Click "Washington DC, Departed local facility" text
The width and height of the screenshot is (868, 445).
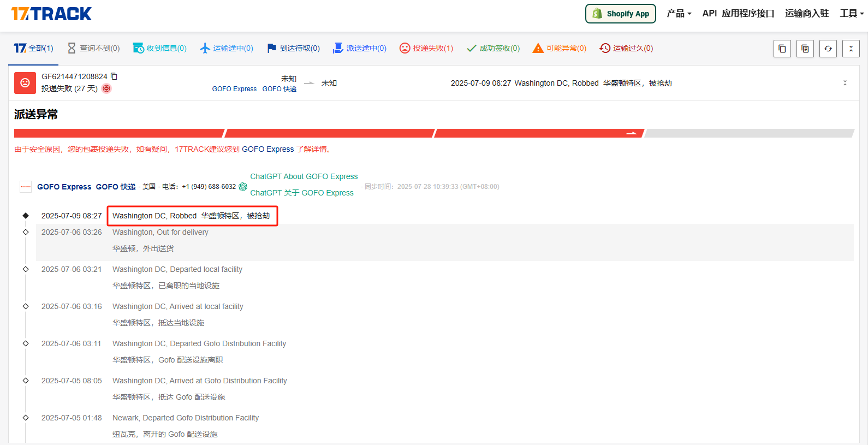point(177,269)
